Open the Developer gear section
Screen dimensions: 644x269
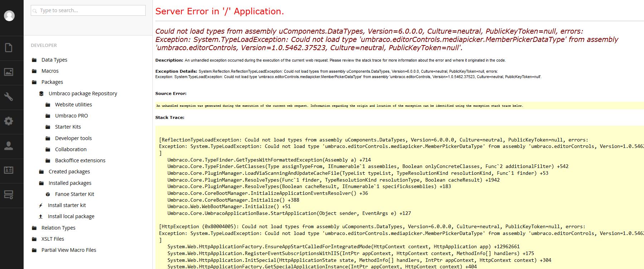click(9, 121)
